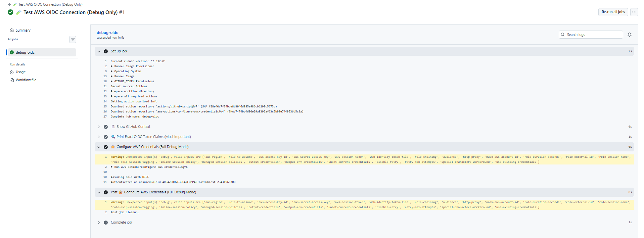Click the magnifier icon in Search logs
The image size is (644, 238).
(x=563, y=35)
